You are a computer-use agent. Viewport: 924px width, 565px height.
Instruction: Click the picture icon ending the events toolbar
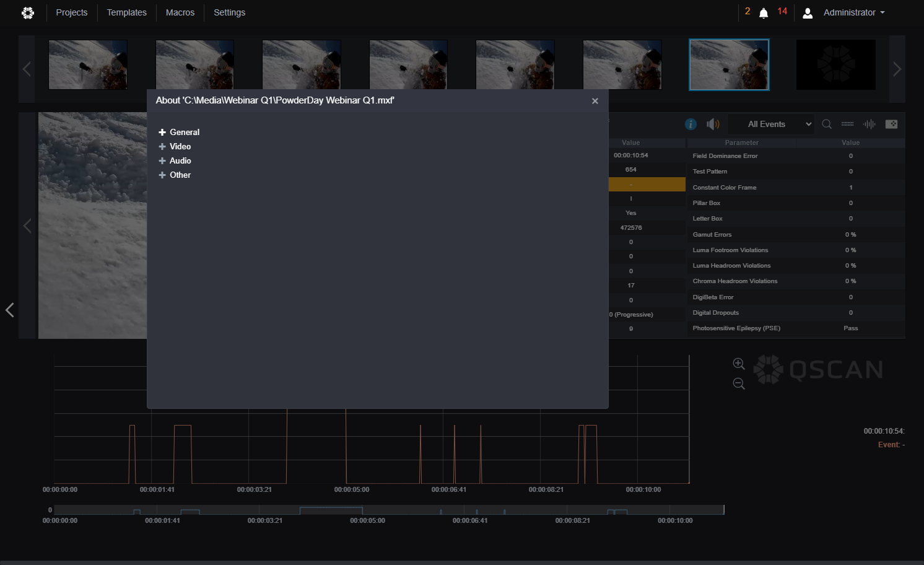891,124
